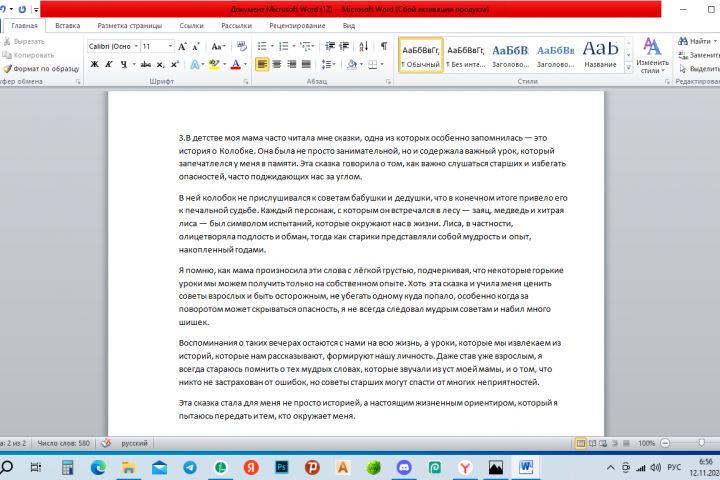Expand the numbered list dropdown arrow
The width and height of the screenshot is (720, 480).
294,46
